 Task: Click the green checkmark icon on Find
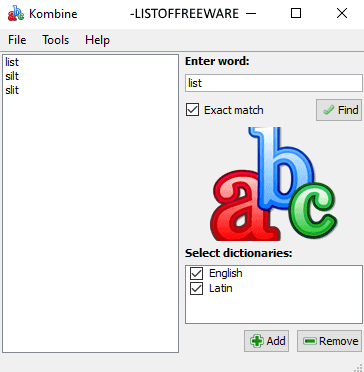(329, 110)
